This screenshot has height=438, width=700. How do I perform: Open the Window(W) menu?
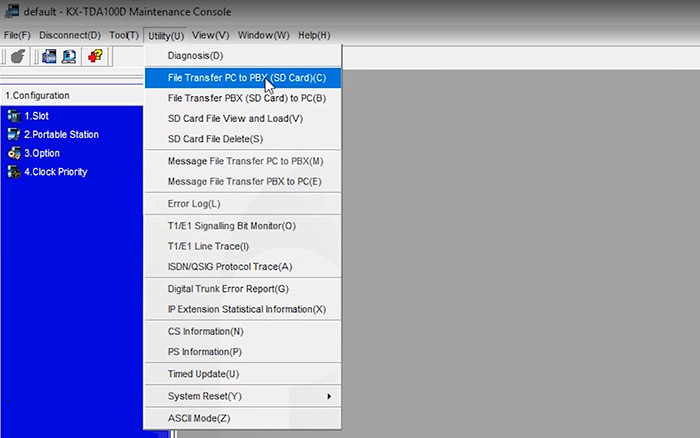coord(263,35)
